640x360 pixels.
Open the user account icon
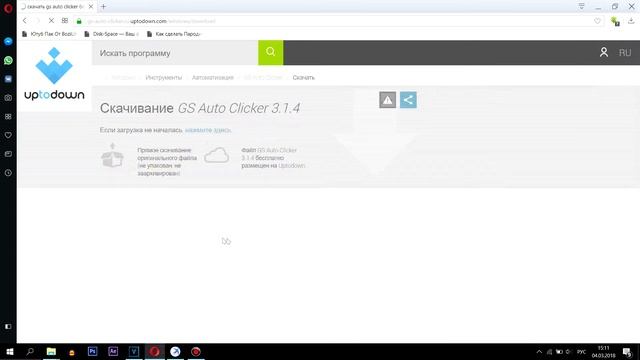click(x=604, y=52)
